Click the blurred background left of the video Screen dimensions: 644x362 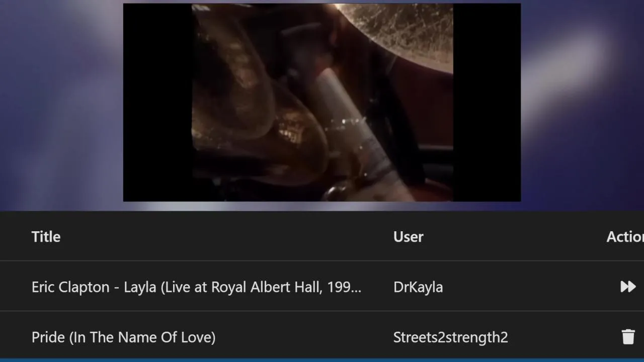coord(61,106)
